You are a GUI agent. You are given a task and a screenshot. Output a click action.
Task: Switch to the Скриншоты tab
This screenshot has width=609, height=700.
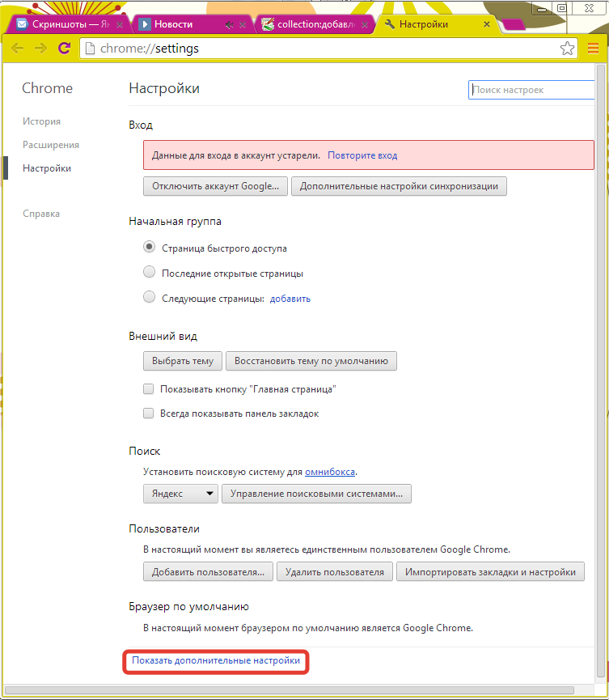(67, 24)
